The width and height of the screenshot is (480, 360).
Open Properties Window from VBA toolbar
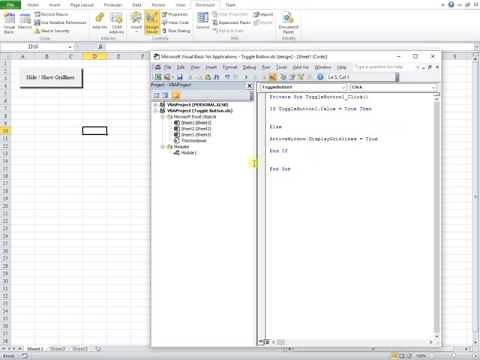(292, 77)
